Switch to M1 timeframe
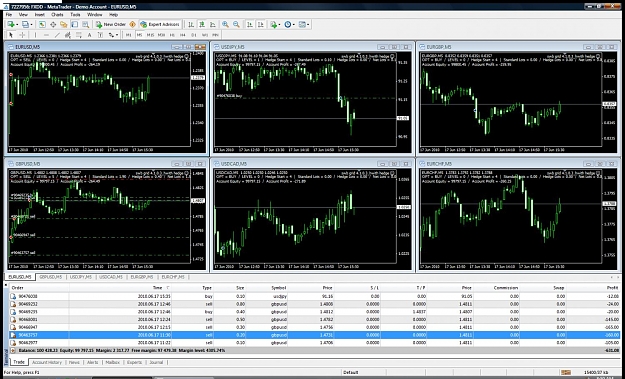The width and height of the screenshot is (625, 379). [128, 35]
